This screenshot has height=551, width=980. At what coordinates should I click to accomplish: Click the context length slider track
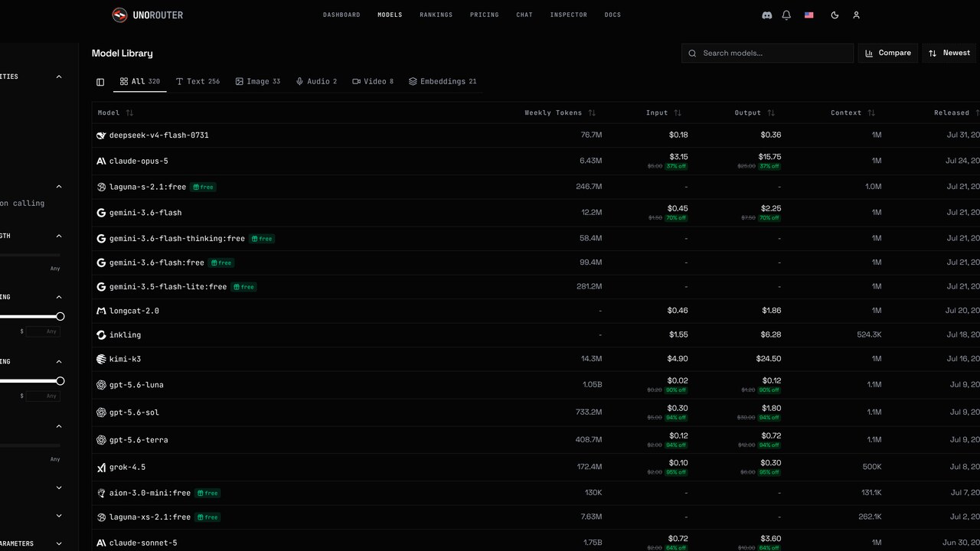[x=30, y=255]
